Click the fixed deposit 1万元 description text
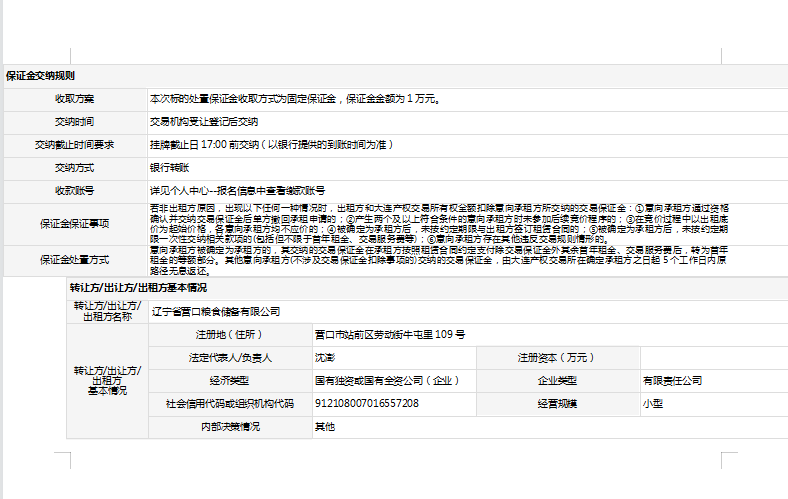This screenshot has width=788, height=499. [x=295, y=99]
